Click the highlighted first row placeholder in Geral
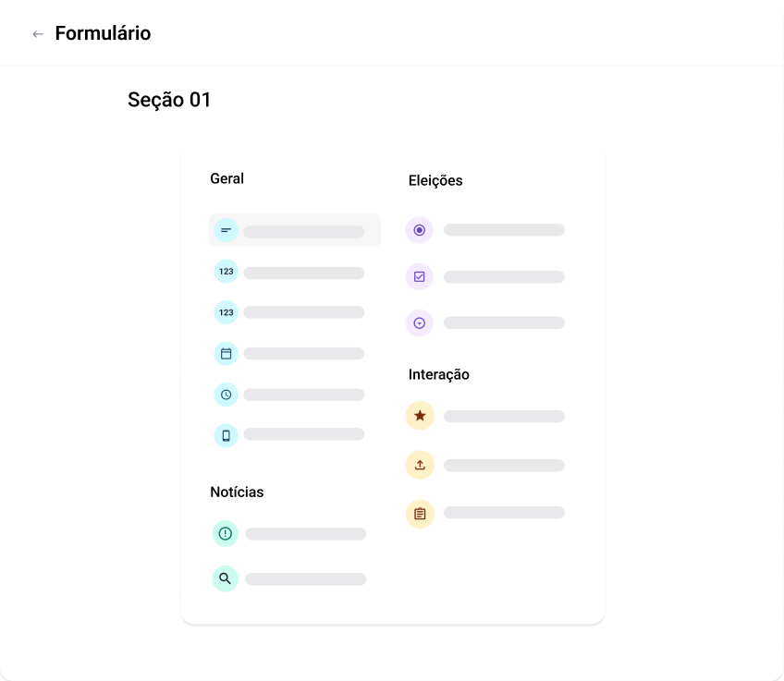784x681 pixels. 295,230
